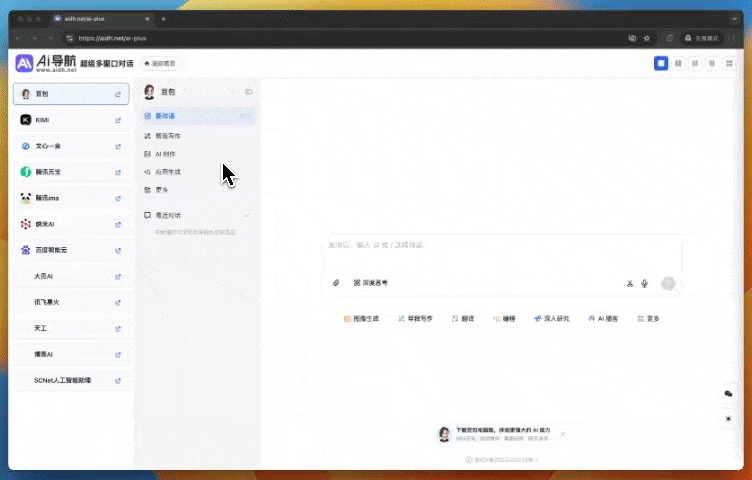The image size is (752, 480).
Task: Open 天工 external link icon
Action: [118, 328]
